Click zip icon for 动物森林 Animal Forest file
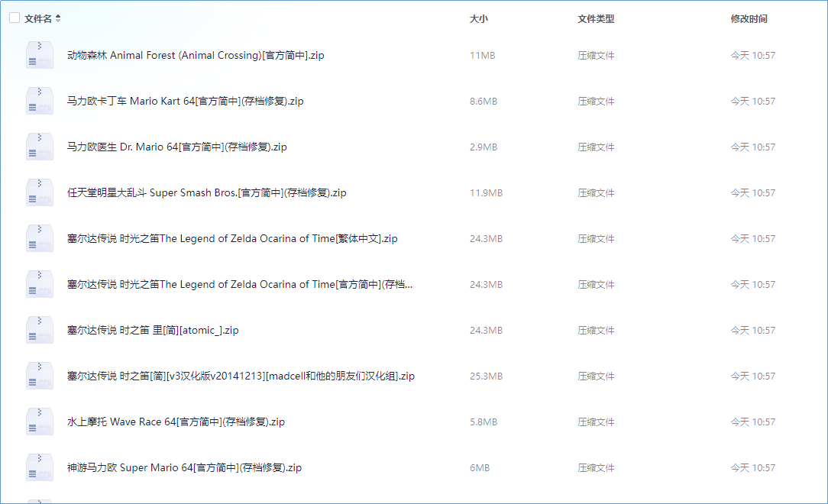 tap(40, 55)
